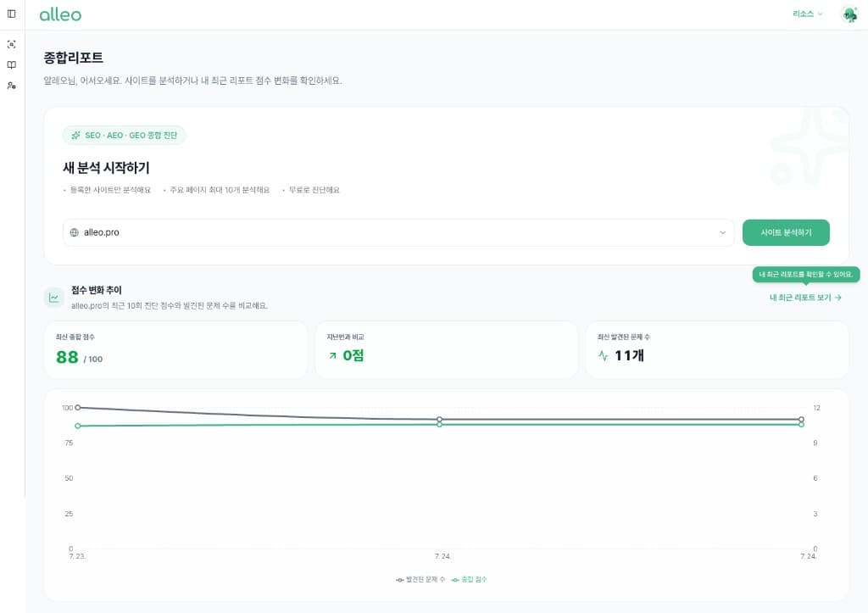The image size is (868, 613).
Task: Open the profile avatar menu
Action: 849,14
